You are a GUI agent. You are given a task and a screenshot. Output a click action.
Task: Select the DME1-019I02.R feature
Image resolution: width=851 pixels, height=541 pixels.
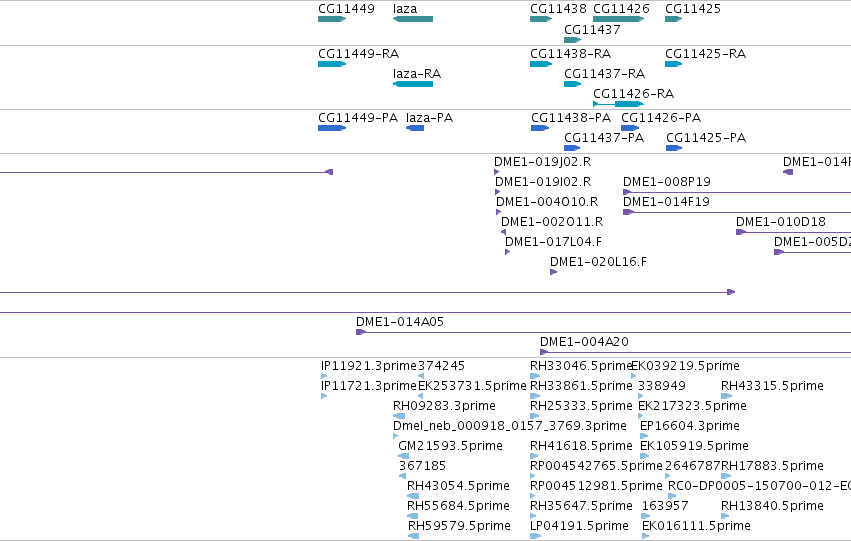pos(498,192)
